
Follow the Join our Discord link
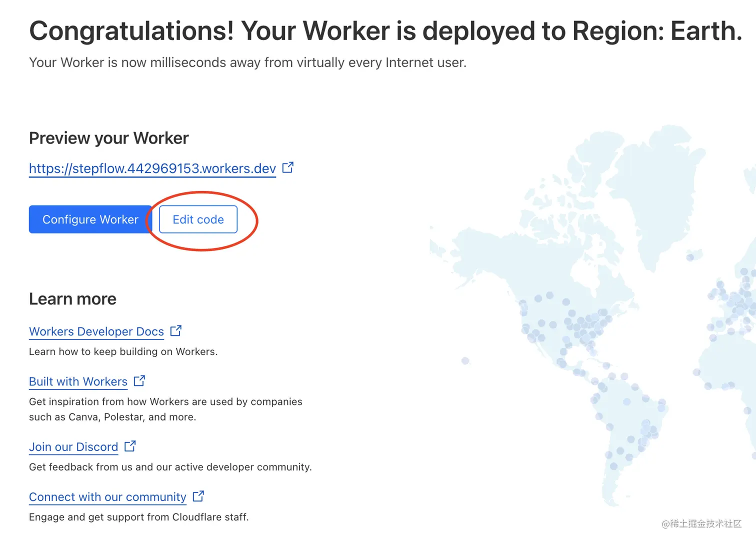pos(73,447)
